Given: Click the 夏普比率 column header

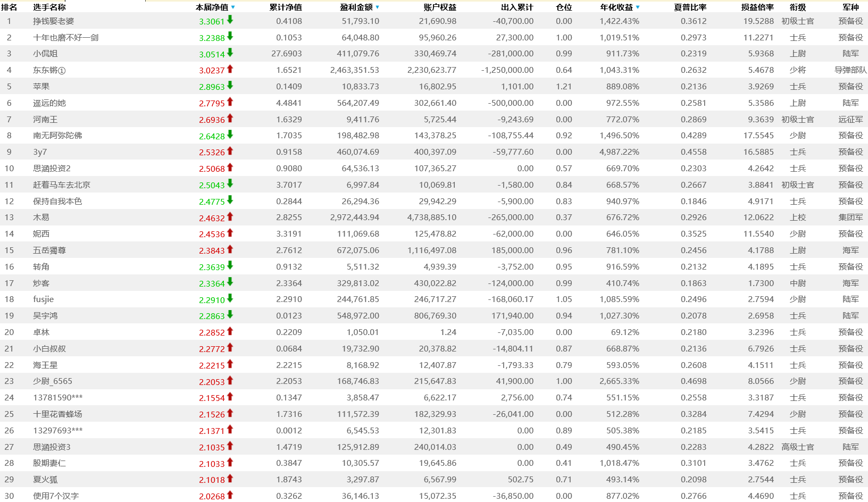Looking at the screenshot, I should (690, 7).
